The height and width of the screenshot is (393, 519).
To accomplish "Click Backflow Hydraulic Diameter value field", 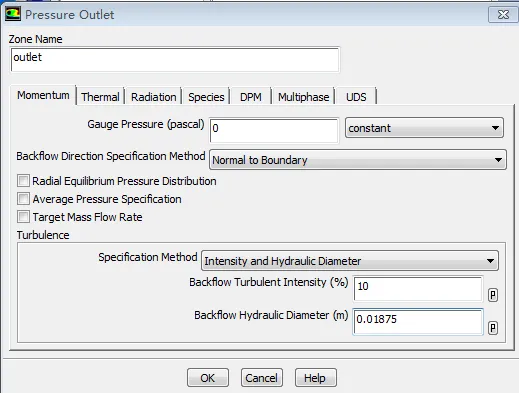I will [418, 322].
